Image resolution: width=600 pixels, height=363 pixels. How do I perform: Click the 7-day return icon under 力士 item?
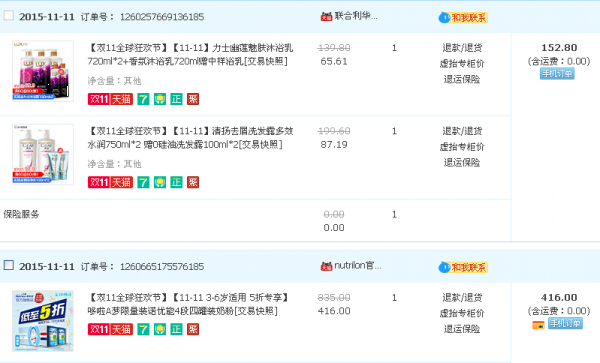(143, 99)
